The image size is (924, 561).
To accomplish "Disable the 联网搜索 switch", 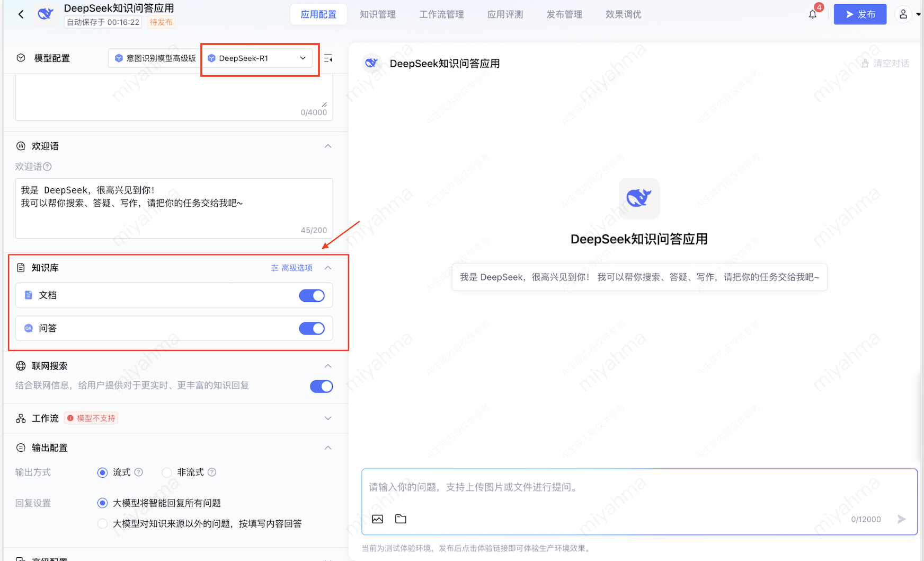I will (321, 386).
